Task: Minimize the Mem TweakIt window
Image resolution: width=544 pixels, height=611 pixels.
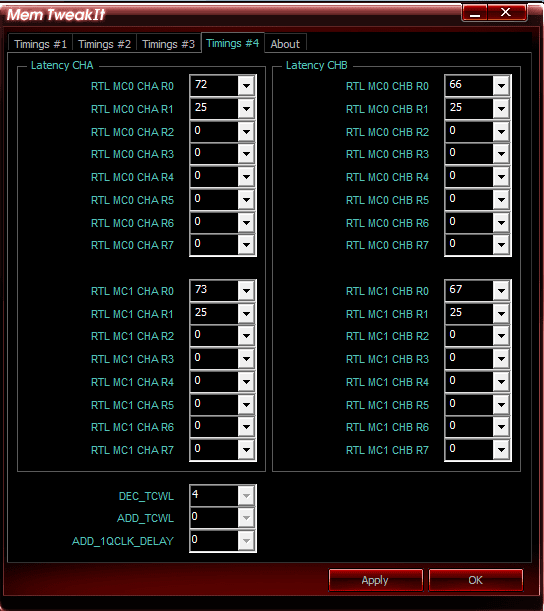Action: [x=474, y=13]
